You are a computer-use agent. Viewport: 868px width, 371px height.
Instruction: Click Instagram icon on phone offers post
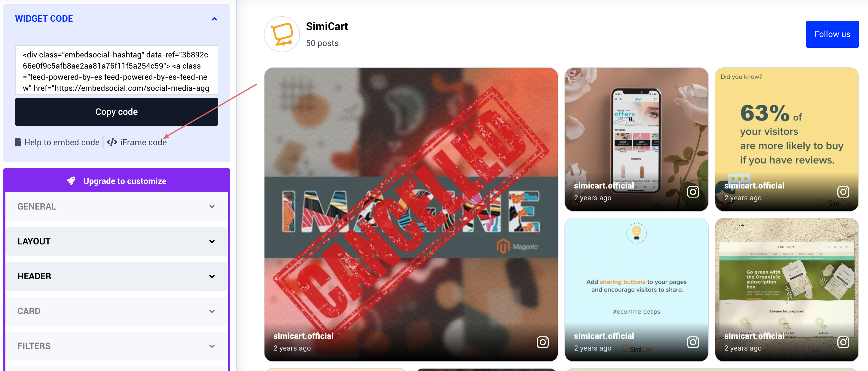693,192
